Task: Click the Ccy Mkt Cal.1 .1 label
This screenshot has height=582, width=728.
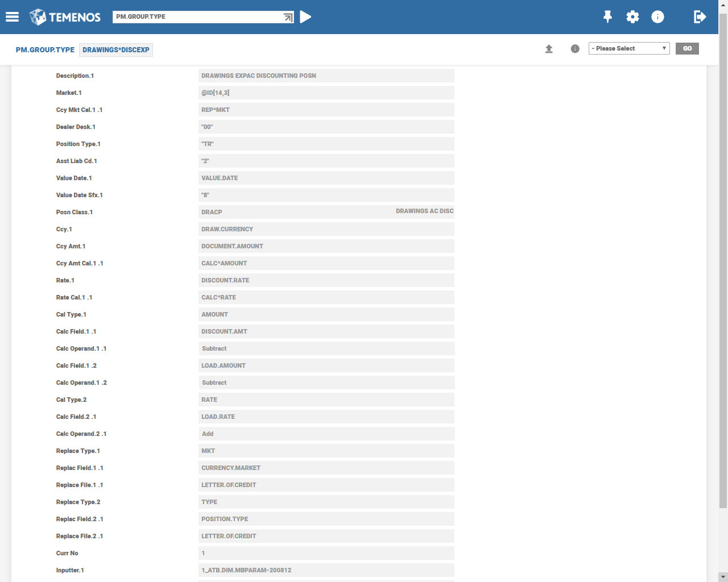Action: 79,110
